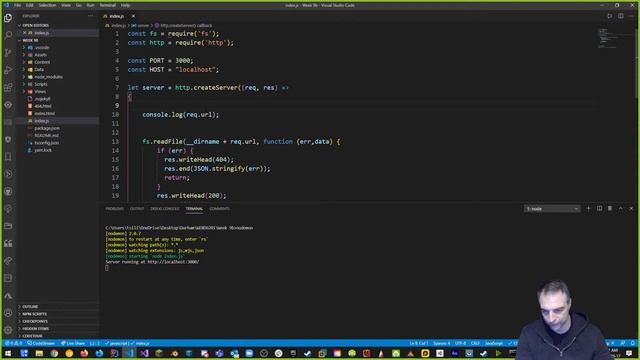Open the Explorer view in activity bar
The height and width of the screenshot is (360, 640).
[x=8, y=18]
